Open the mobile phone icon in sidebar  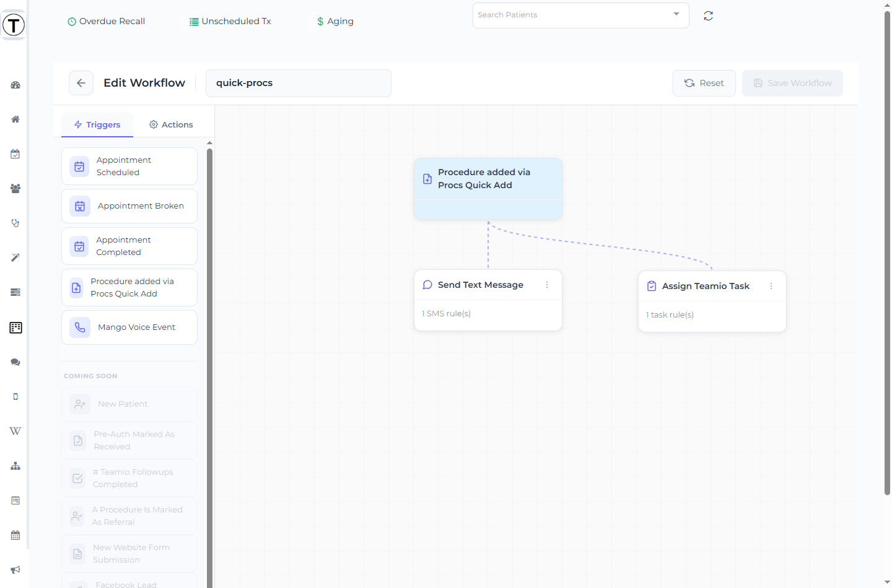(x=15, y=397)
